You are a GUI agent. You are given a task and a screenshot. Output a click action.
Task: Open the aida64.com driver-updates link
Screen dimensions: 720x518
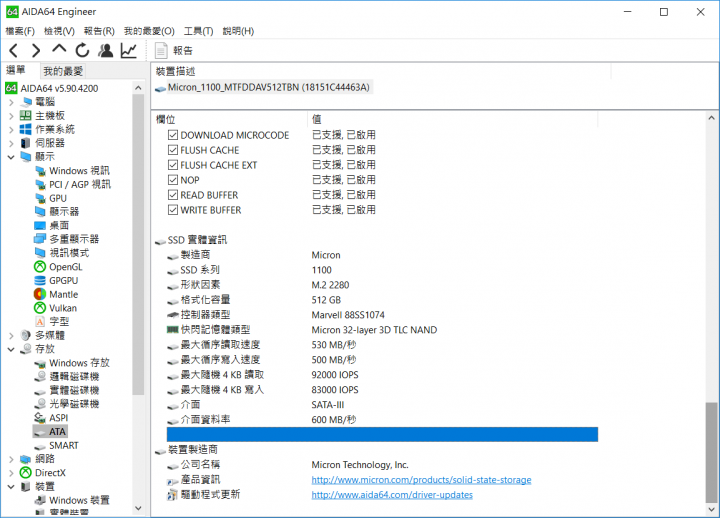coord(392,495)
